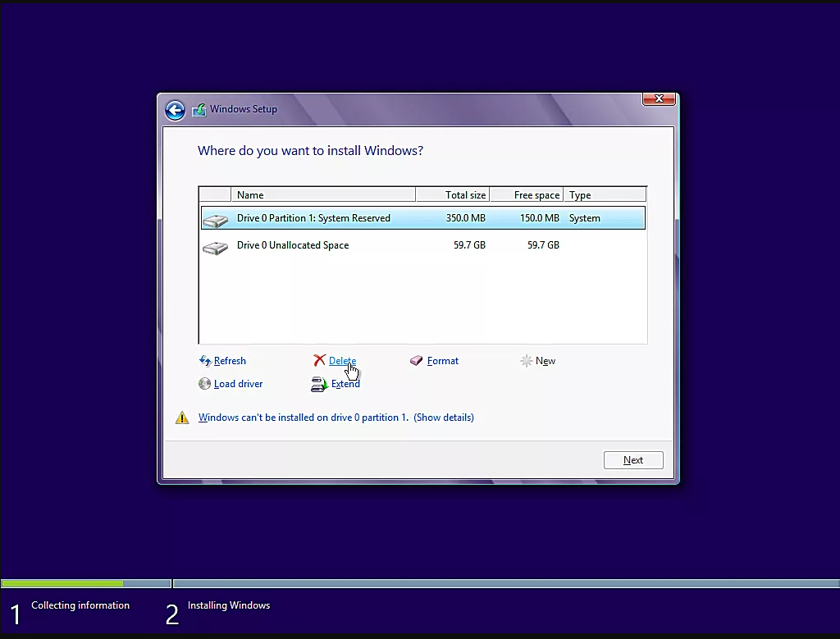This screenshot has width=840, height=639.
Task: Format the selected partition
Action: click(442, 360)
